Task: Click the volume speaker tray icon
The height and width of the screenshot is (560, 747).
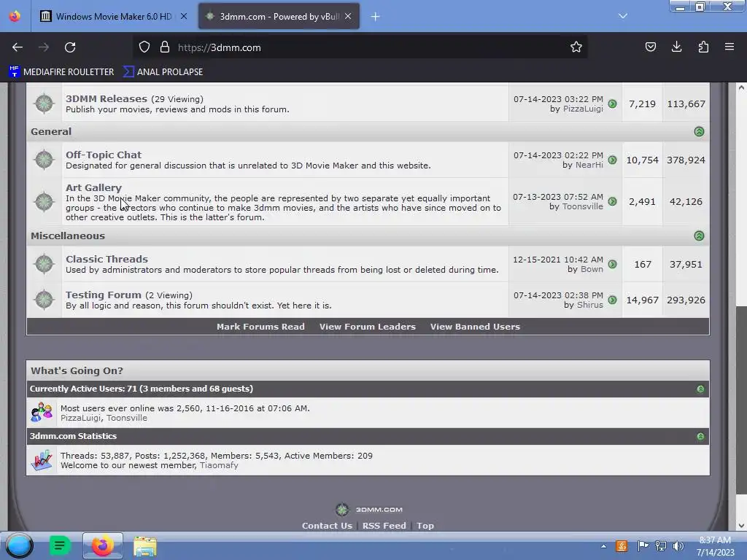Action: [678, 545]
